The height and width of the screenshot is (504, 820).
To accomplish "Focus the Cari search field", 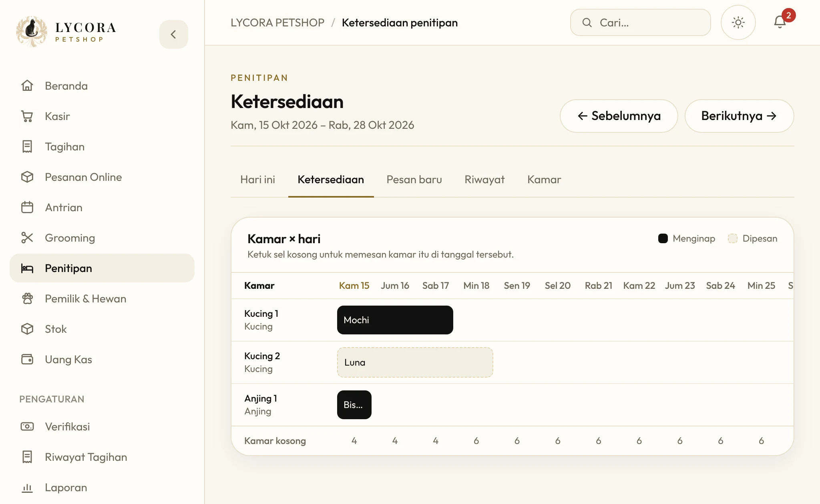I will click(x=640, y=22).
